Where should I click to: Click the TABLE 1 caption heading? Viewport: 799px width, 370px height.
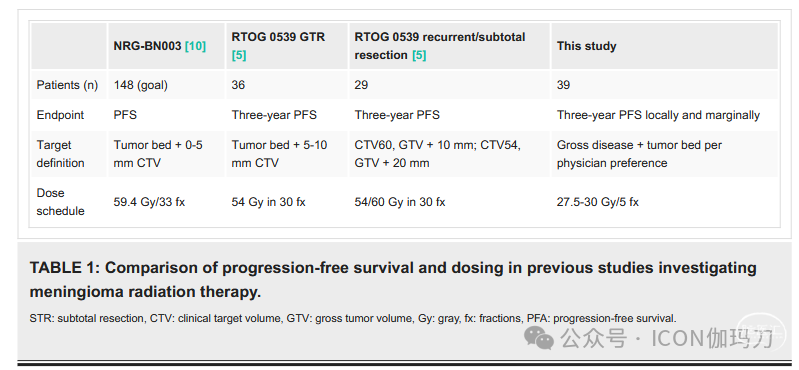point(393,280)
